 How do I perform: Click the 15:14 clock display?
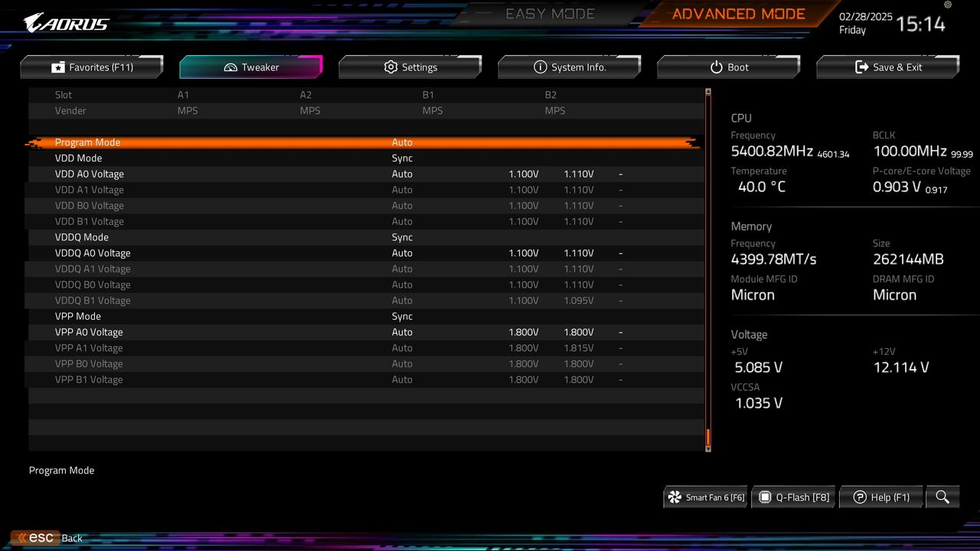[921, 24]
